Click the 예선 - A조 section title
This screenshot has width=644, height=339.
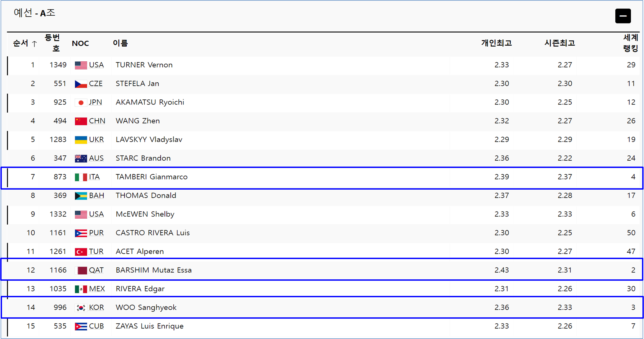tap(34, 13)
